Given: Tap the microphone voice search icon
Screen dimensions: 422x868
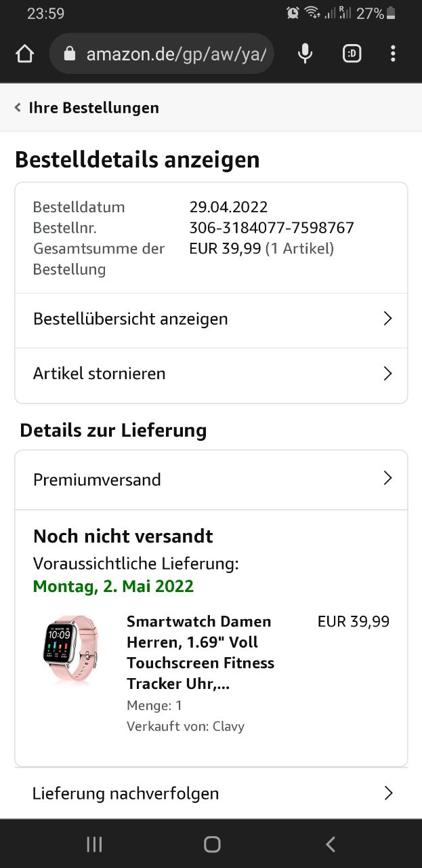Looking at the screenshot, I should (305, 54).
